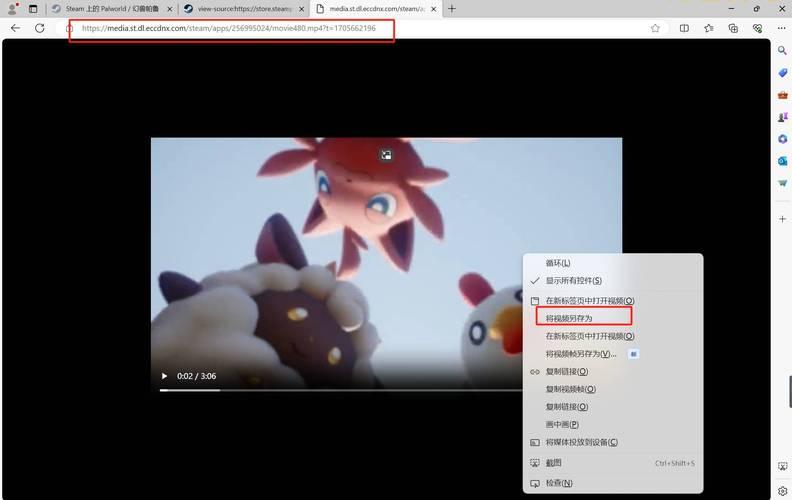Toggle '循环(L)' loop option
This screenshot has width=792, height=500.
pos(558,263)
